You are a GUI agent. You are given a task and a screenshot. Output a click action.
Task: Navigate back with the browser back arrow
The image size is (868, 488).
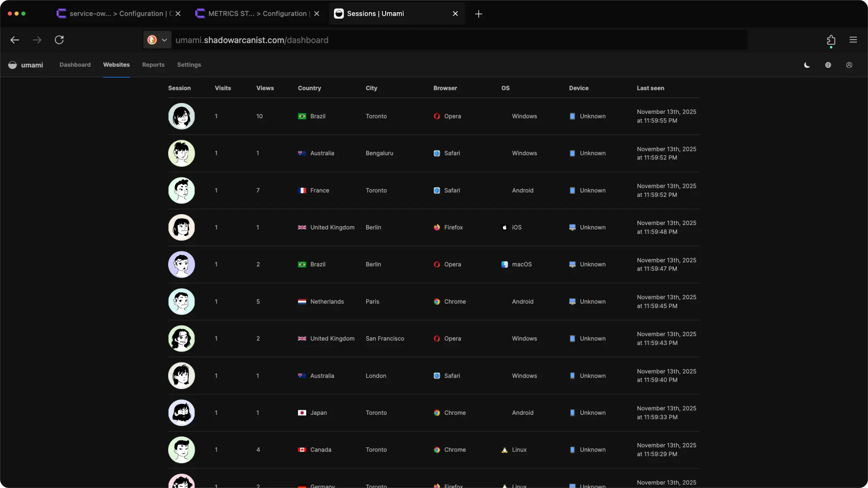pyautogui.click(x=15, y=40)
